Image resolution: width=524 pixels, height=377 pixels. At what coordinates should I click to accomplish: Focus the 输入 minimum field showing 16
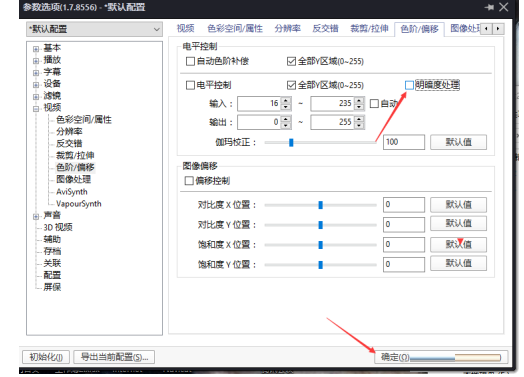259,104
